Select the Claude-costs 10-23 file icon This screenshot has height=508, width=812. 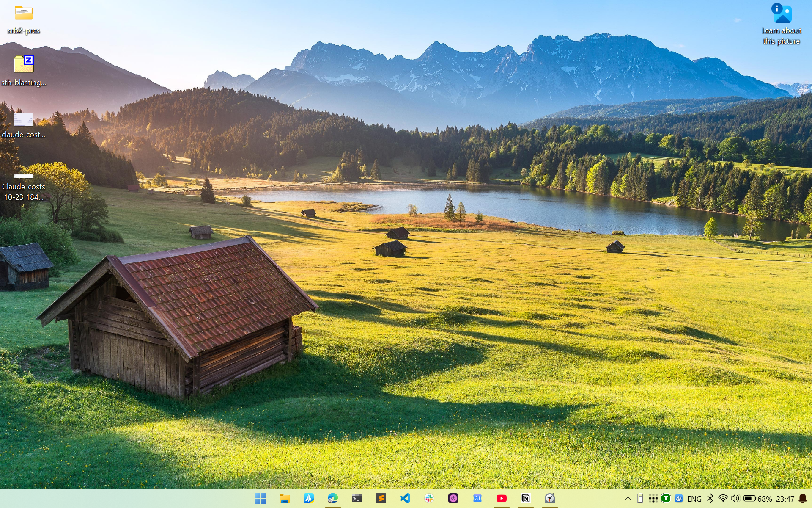click(x=23, y=186)
